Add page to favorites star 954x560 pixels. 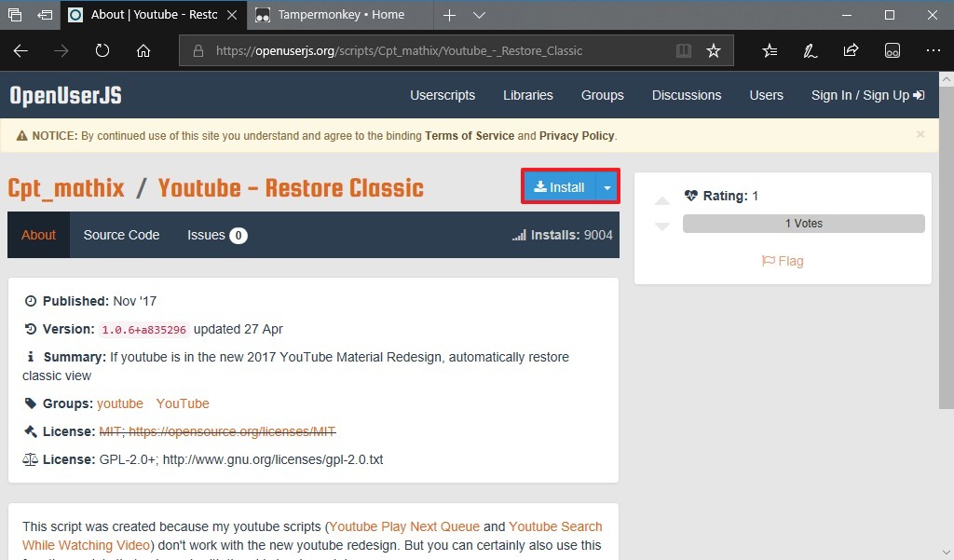tap(714, 51)
